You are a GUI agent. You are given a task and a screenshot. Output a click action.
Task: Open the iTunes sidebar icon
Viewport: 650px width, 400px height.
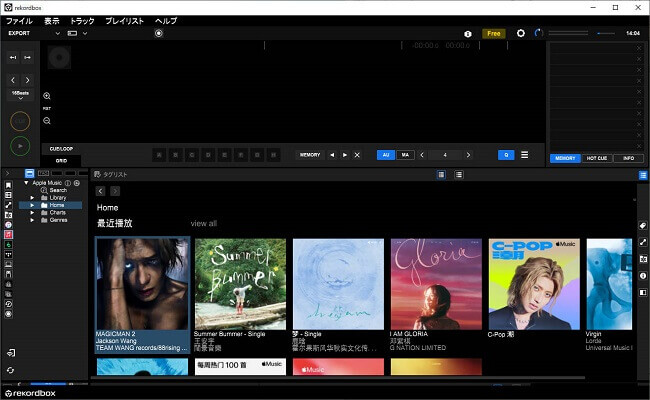pos(8,225)
